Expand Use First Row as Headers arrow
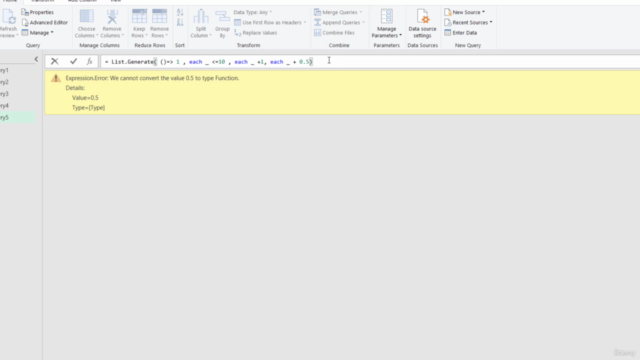The width and height of the screenshot is (640, 360). click(305, 22)
